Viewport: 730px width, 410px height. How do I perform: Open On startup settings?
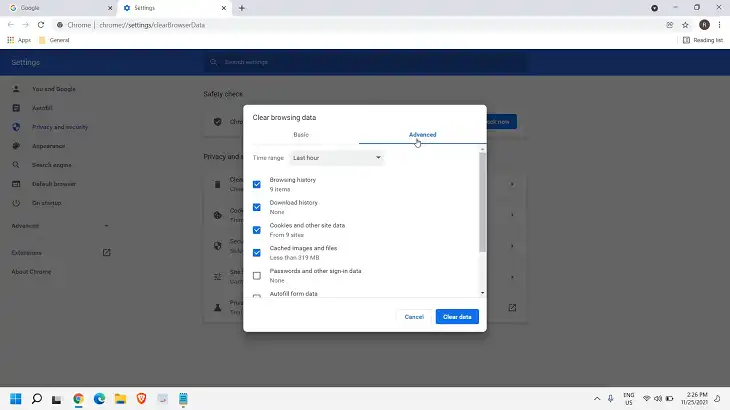click(x=46, y=203)
